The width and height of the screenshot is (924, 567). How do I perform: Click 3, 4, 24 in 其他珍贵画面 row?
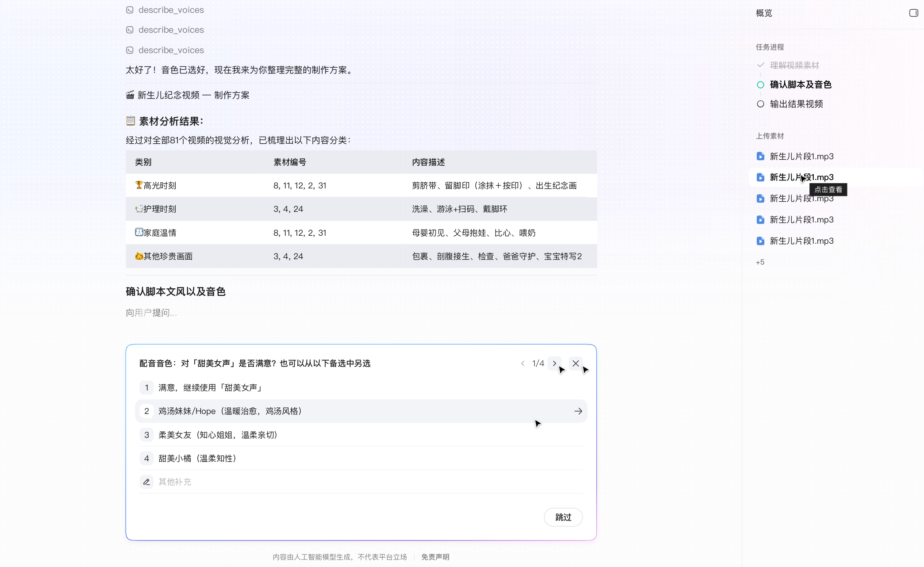[288, 256]
